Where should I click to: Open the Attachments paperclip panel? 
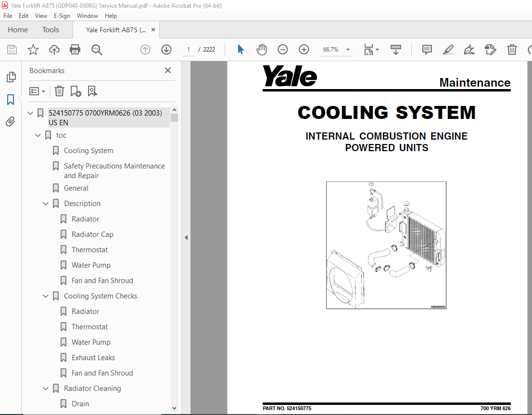click(x=11, y=122)
